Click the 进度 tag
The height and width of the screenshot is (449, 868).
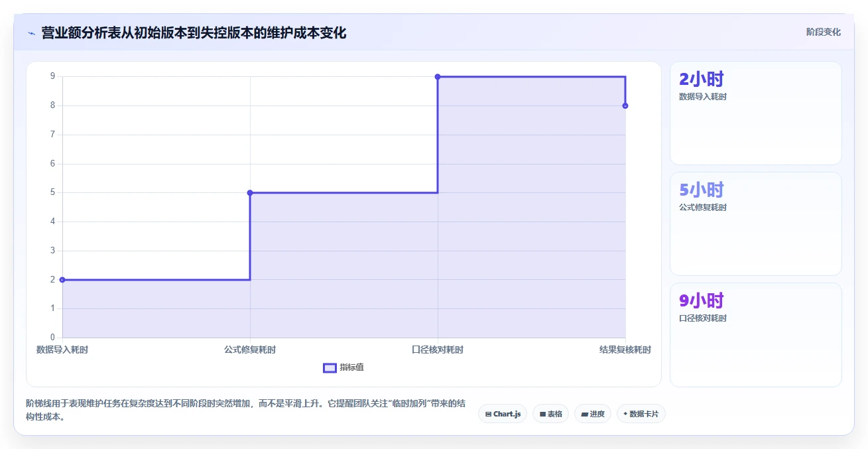592,414
